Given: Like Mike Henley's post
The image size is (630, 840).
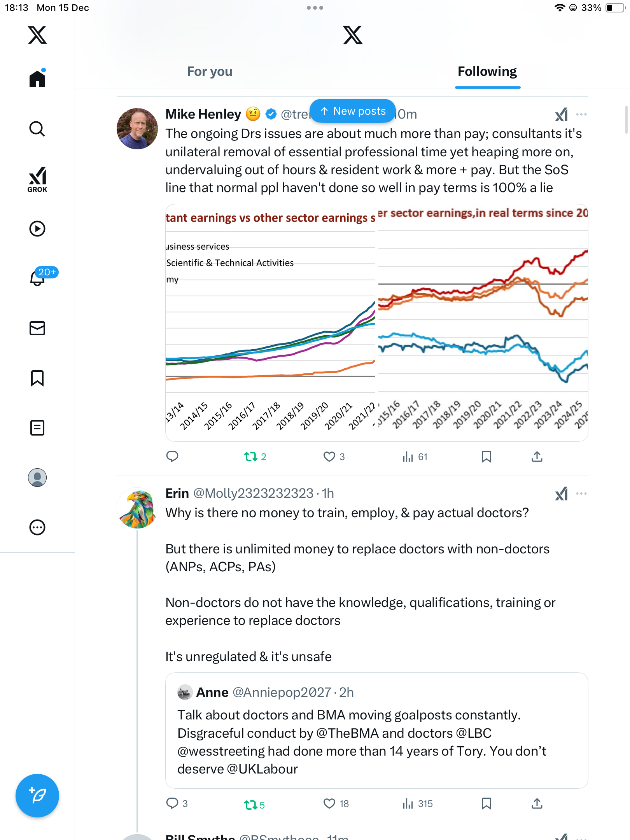Looking at the screenshot, I should tap(329, 457).
